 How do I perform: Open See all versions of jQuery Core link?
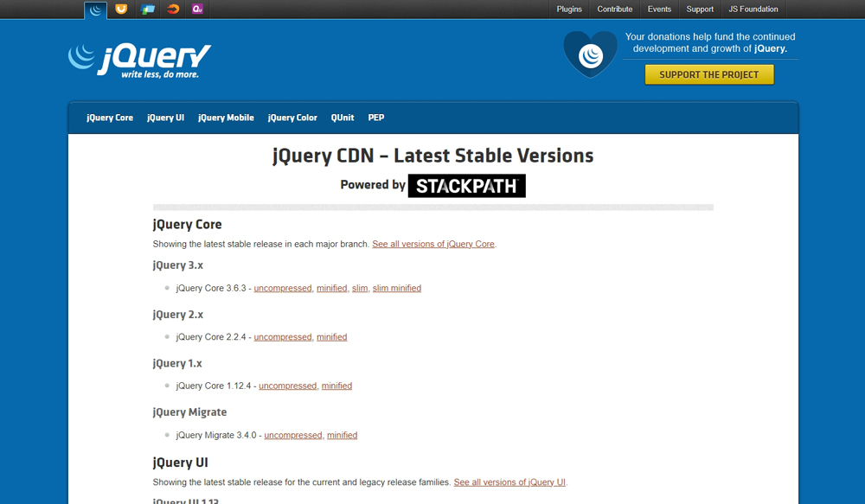click(x=433, y=244)
